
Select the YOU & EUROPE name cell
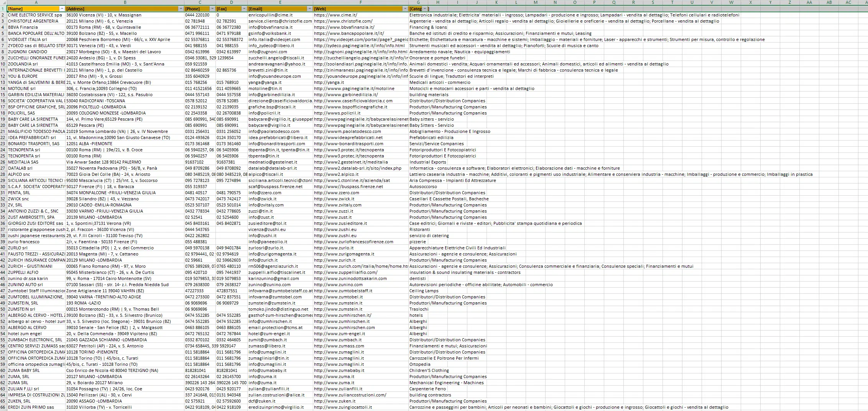click(36, 76)
